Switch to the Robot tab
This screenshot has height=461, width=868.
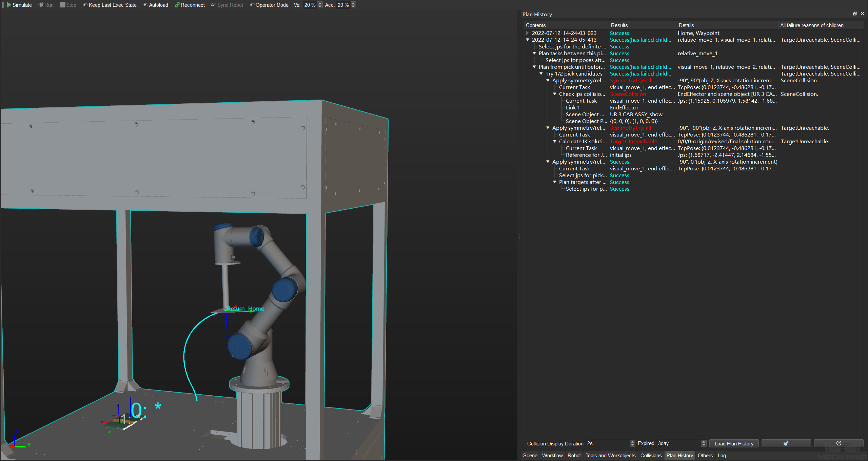coord(574,456)
